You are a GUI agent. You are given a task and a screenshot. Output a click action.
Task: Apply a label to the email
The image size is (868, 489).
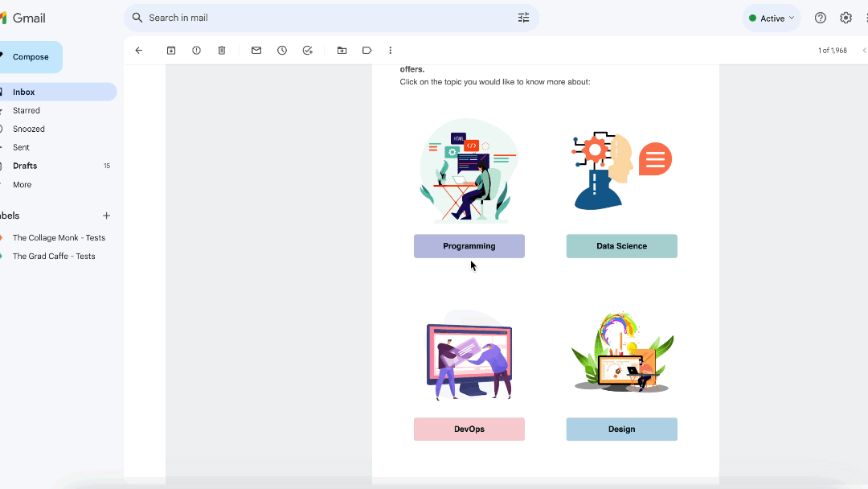367,50
